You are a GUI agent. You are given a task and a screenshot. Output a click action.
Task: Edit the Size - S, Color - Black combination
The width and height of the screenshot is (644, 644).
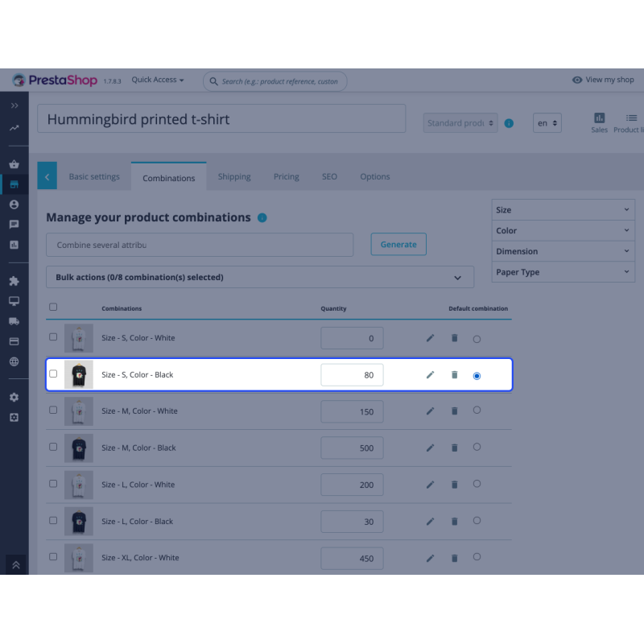430,374
